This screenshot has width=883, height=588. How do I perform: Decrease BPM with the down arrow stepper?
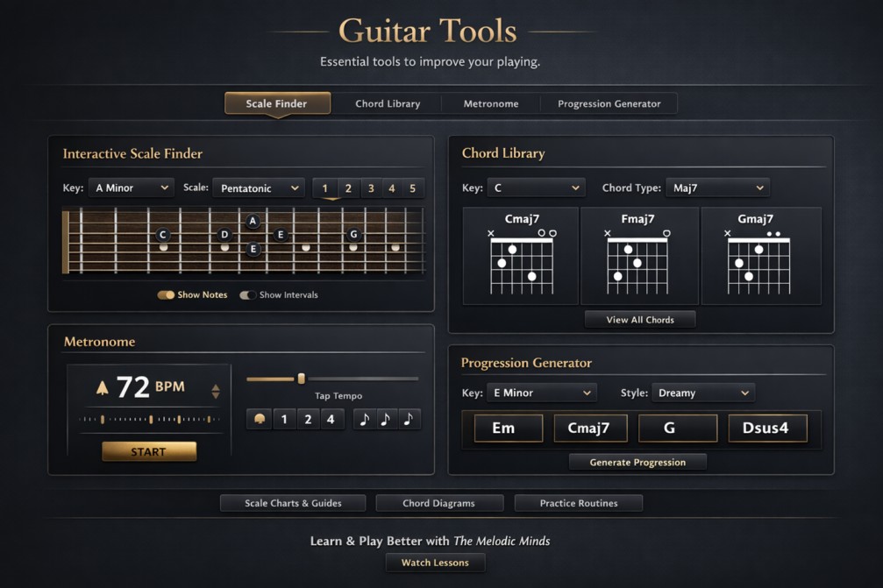[216, 395]
